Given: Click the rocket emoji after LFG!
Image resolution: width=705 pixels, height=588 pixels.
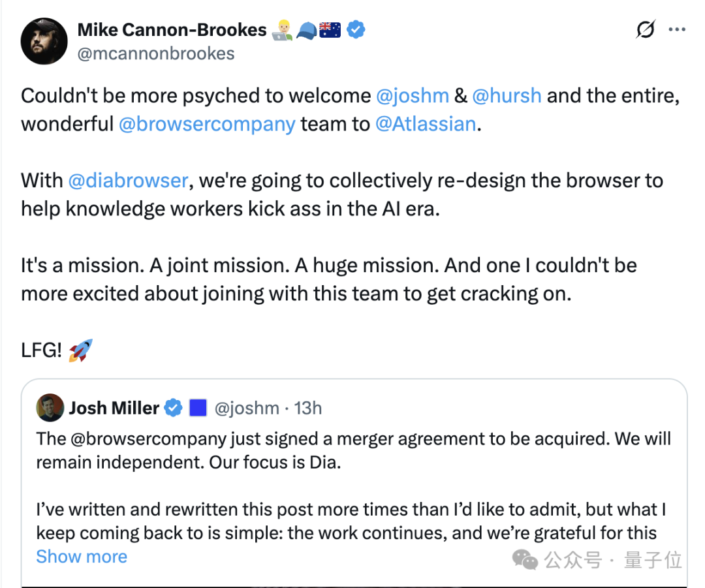Looking at the screenshot, I should coord(80,350).
